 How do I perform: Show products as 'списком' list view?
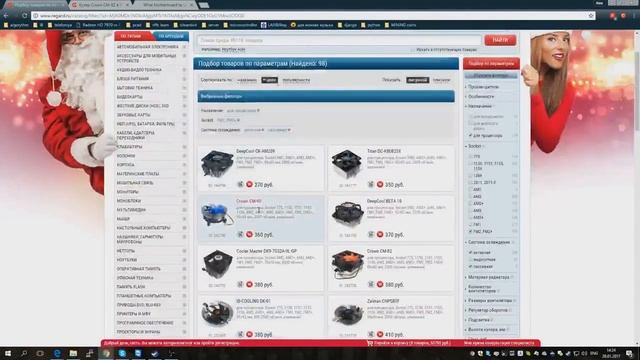(x=442, y=80)
